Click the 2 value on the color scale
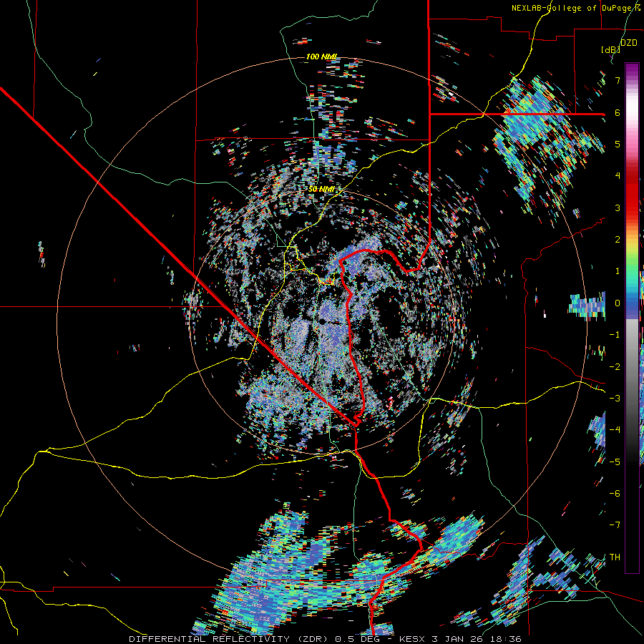Screen dimensions: 644x644 coord(618,240)
